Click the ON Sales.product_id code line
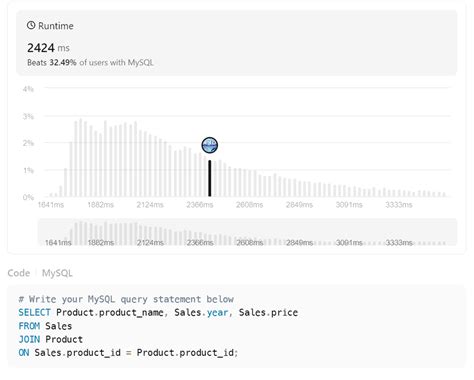 point(128,353)
